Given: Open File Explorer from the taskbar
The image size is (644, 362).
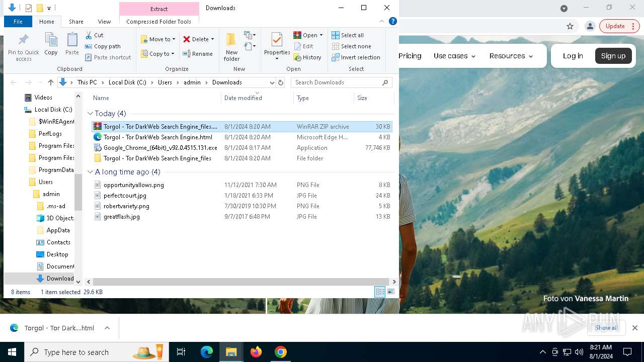Looking at the screenshot, I should 231,352.
